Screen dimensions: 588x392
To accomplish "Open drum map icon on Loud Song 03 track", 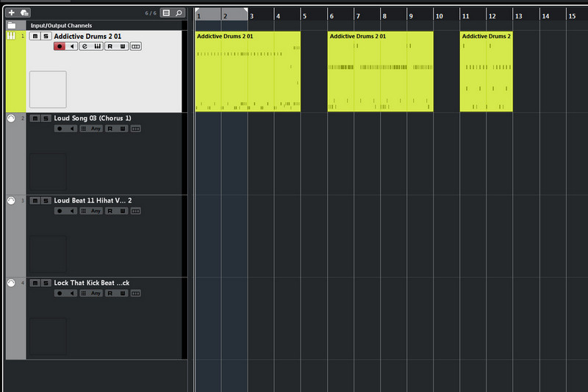I will pyautogui.click(x=84, y=128).
